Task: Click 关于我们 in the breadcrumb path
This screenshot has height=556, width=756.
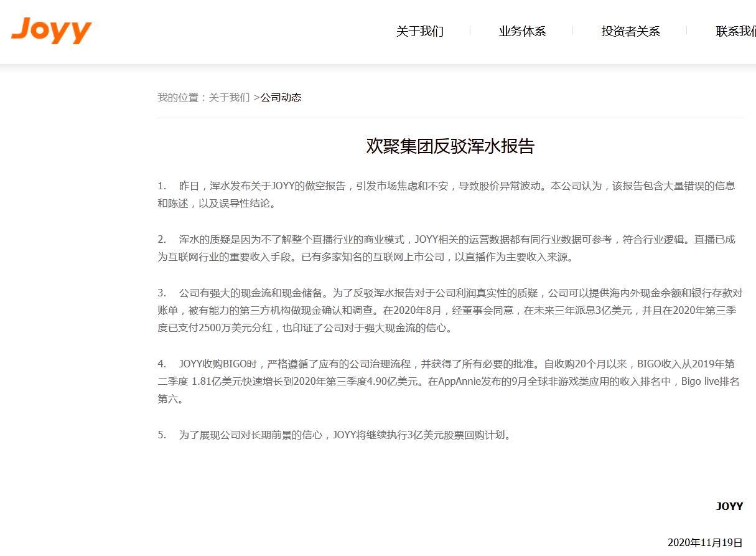Action: pyautogui.click(x=230, y=97)
